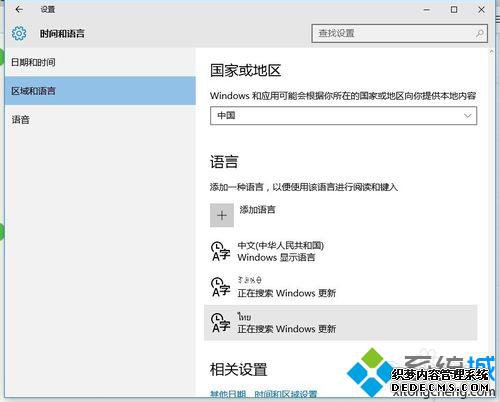Click the settings gear icon
Viewport: 500px width, 402px height.
(x=19, y=33)
